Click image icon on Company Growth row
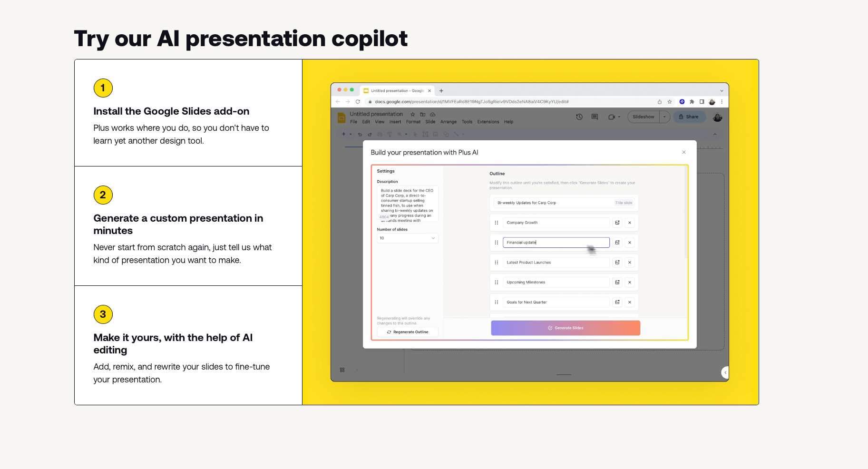 pyautogui.click(x=617, y=223)
